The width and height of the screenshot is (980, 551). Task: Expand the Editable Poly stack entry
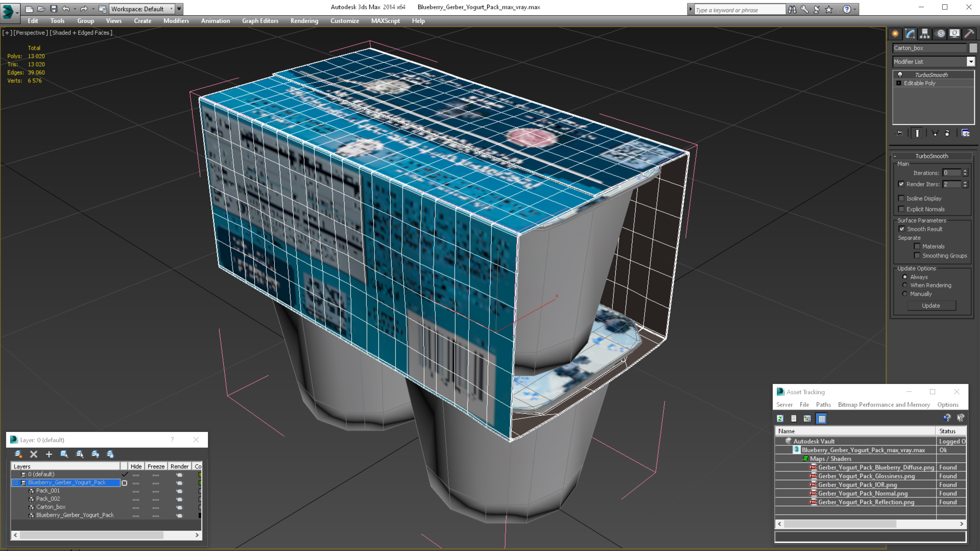click(899, 83)
